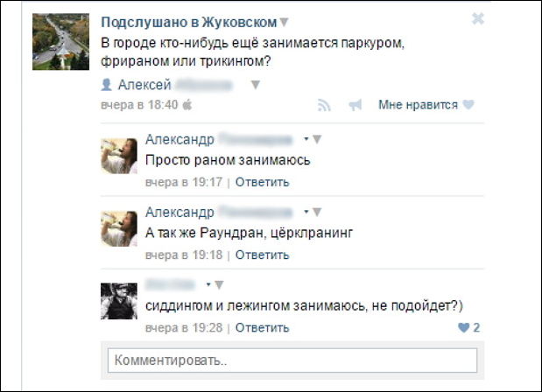Click the RSS feed icon on the post
The width and height of the screenshot is (542, 392).
coord(324,105)
